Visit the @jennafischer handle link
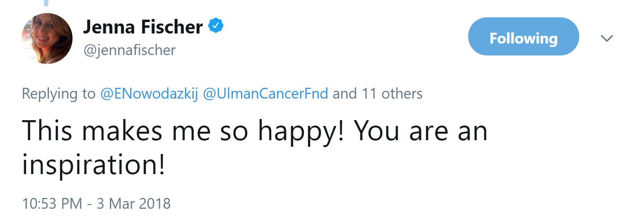Screen dimensions: 644x223 pos(130,50)
